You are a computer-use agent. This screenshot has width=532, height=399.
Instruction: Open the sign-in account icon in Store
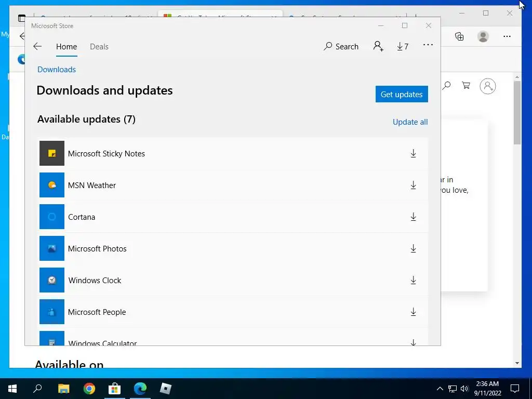pos(378,46)
